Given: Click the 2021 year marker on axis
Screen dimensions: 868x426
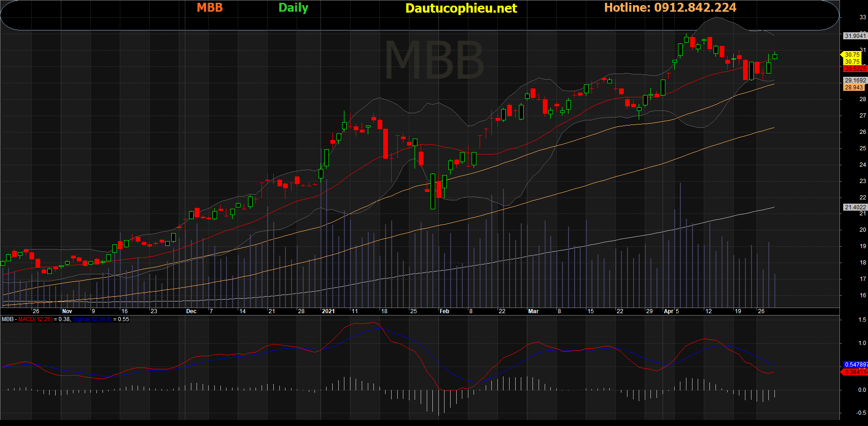Looking at the screenshot, I should (328, 311).
